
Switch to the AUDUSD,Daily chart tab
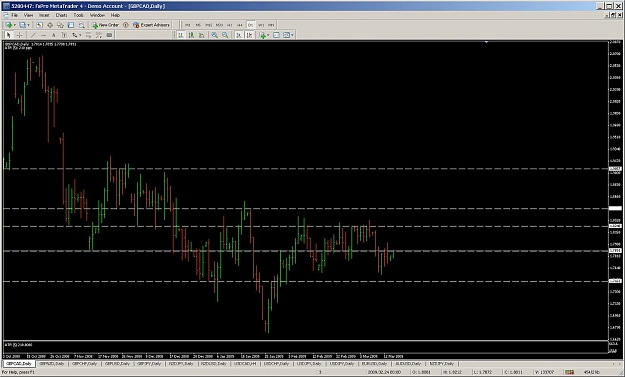point(408,364)
